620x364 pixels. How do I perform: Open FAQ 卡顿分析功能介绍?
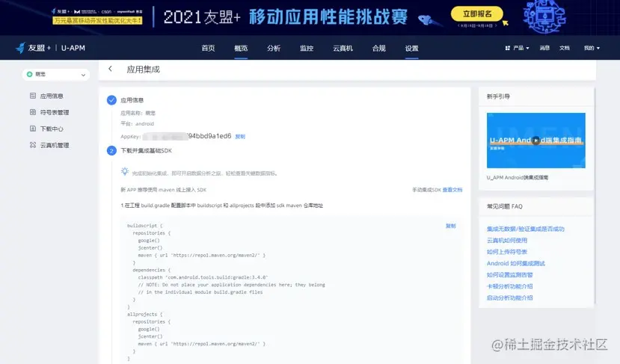point(509,286)
